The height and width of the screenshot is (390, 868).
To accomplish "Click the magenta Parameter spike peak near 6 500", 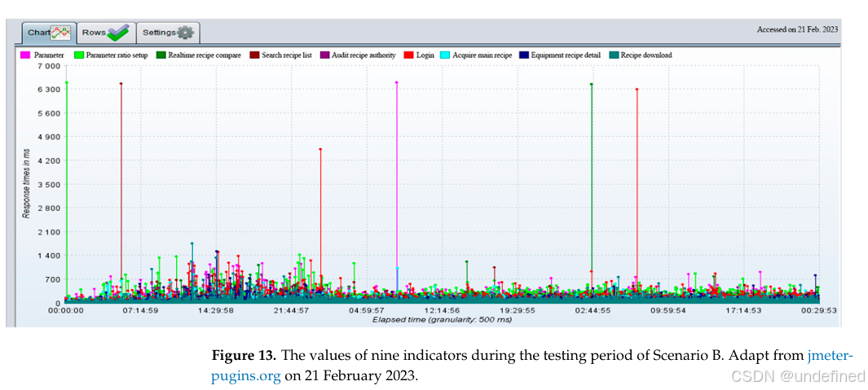I will (396, 83).
